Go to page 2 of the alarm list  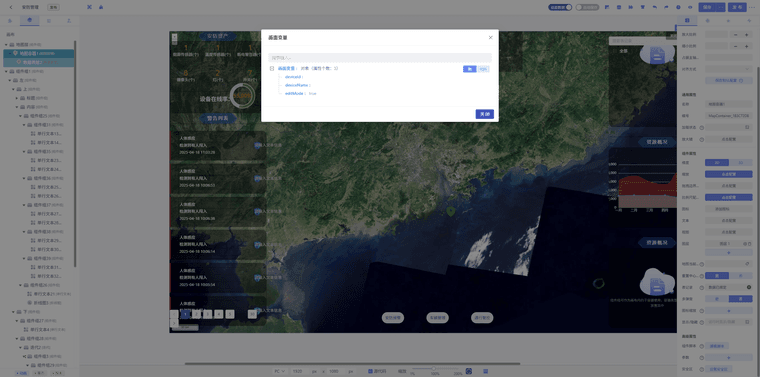[196, 314]
